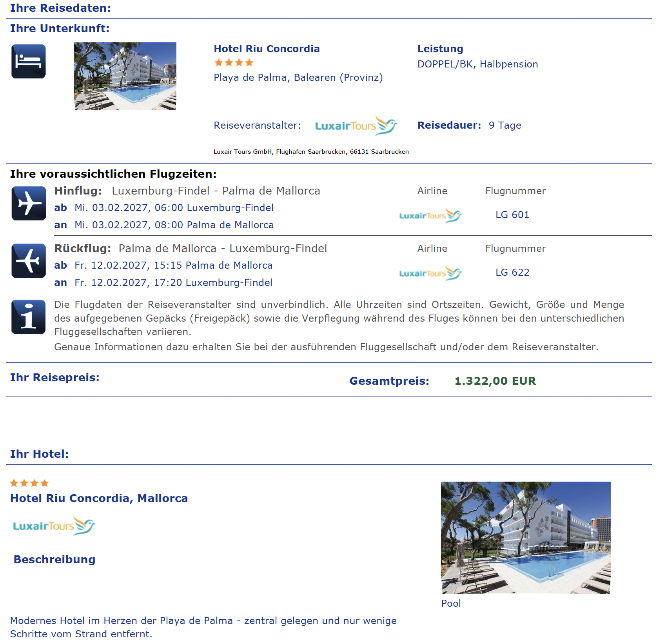Click the information 'i' icon

coord(29,317)
